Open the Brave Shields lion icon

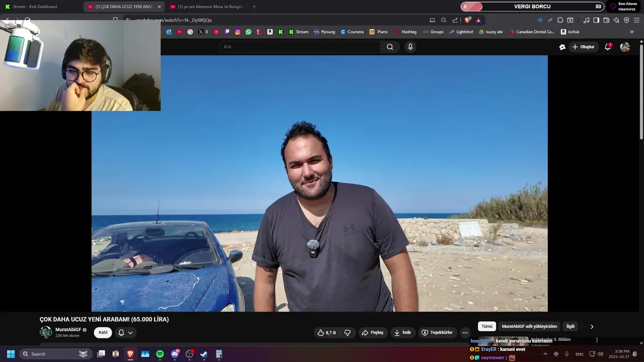(467, 20)
